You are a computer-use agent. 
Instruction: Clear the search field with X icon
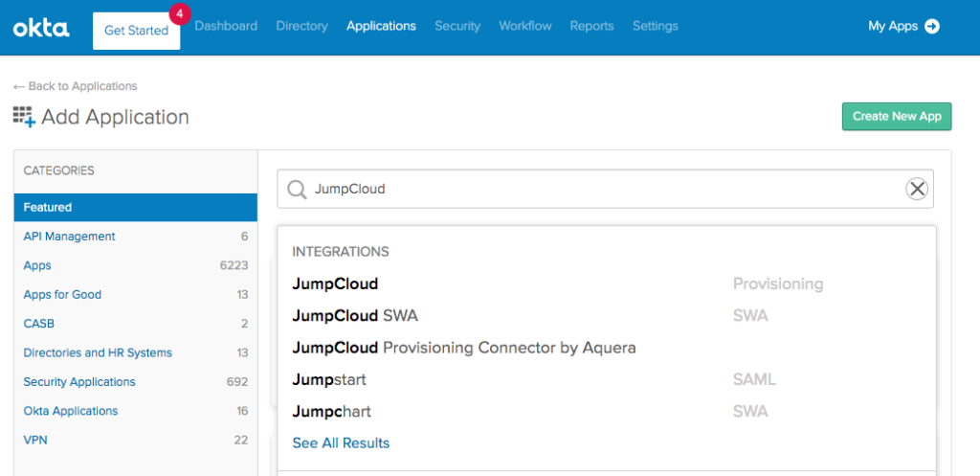[917, 189]
